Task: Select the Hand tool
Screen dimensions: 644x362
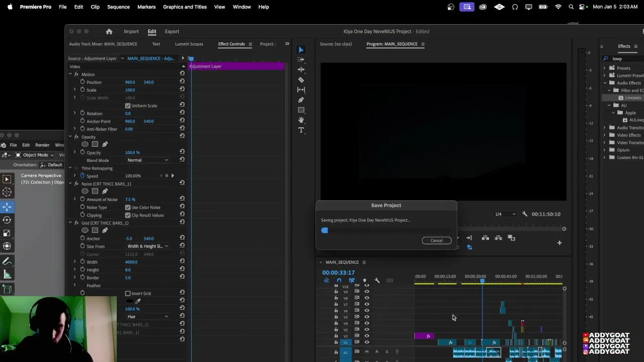Action: 301,120
